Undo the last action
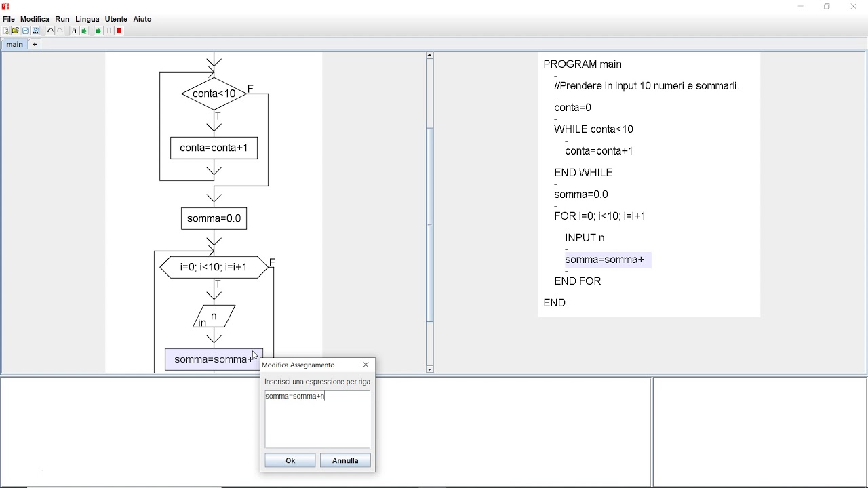 click(x=50, y=30)
